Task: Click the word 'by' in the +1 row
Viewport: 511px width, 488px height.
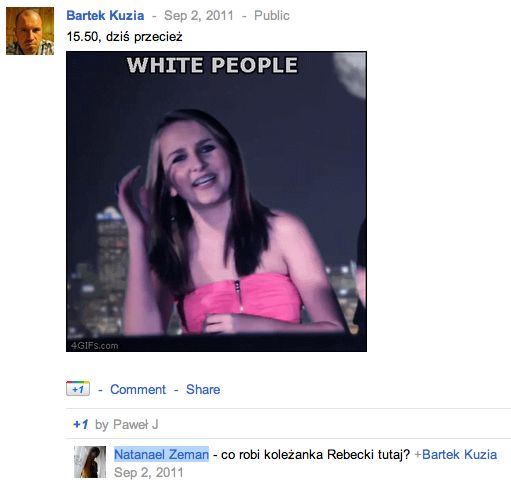Action: 102,425
